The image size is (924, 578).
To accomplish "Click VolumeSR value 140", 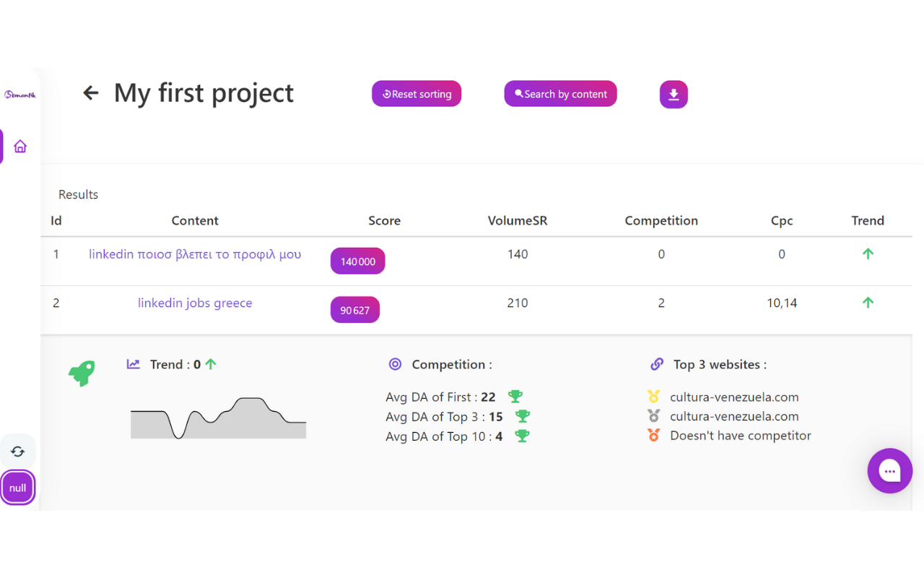I will coord(518,254).
